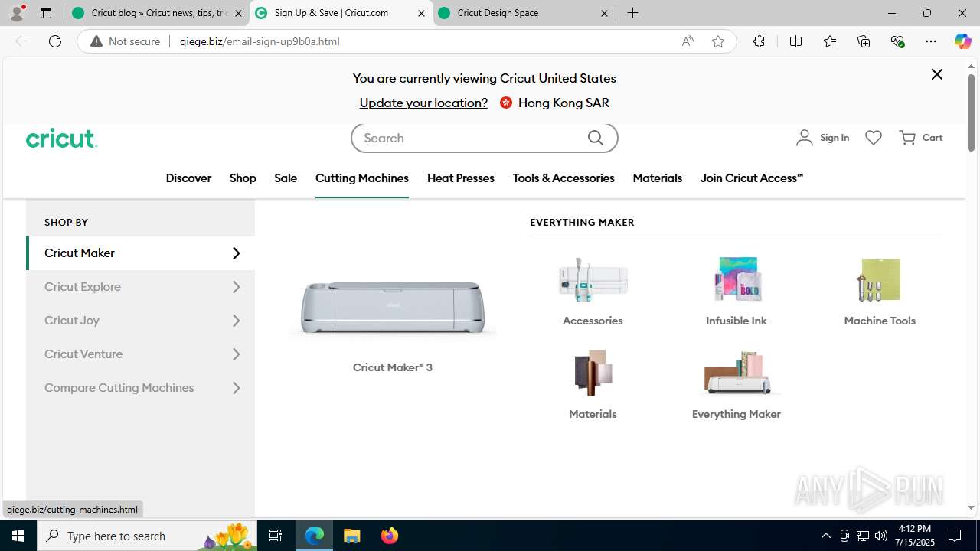The image size is (980, 551).
Task: Select Everything Maker category thumbnail
Action: [737, 373]
